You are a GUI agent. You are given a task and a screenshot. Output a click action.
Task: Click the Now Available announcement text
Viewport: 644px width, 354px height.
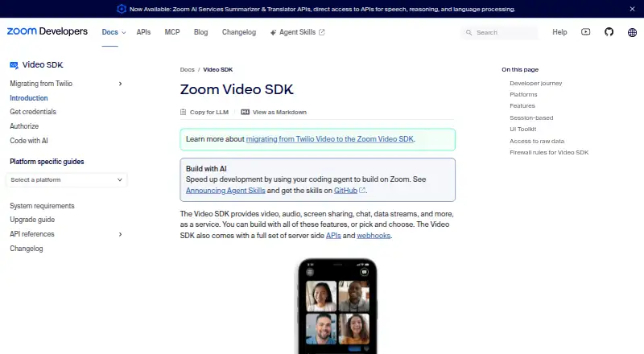point(323,9)
